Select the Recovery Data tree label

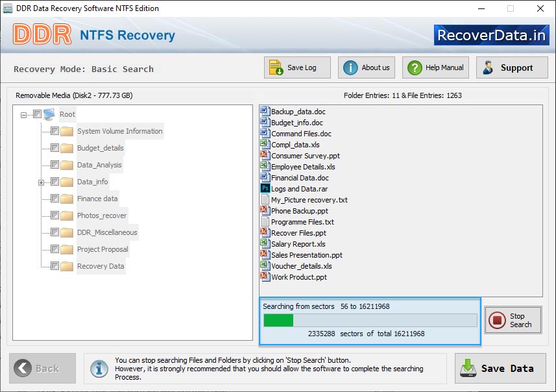[101, 266]
